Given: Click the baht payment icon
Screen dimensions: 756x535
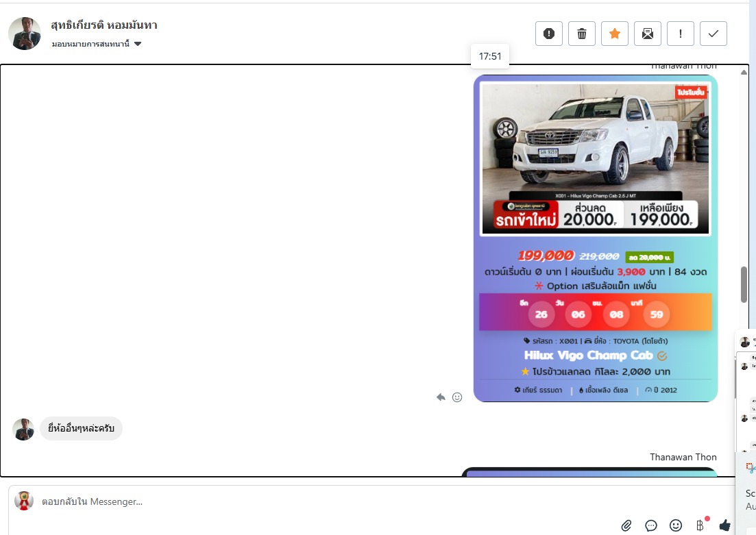Looking at the screenshot, I should (x=700, y=525).
